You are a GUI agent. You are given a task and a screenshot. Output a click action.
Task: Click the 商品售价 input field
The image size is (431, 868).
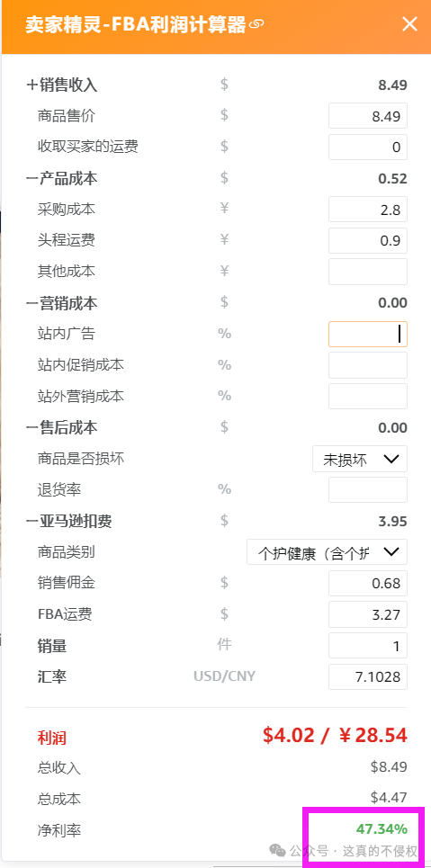click(x=368, y=116)
